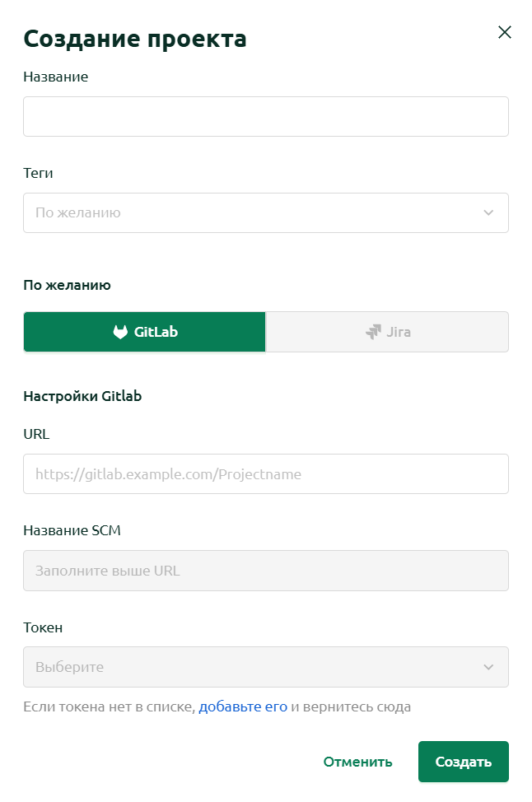Switch to the GitLab integration tab

point(145,332)
